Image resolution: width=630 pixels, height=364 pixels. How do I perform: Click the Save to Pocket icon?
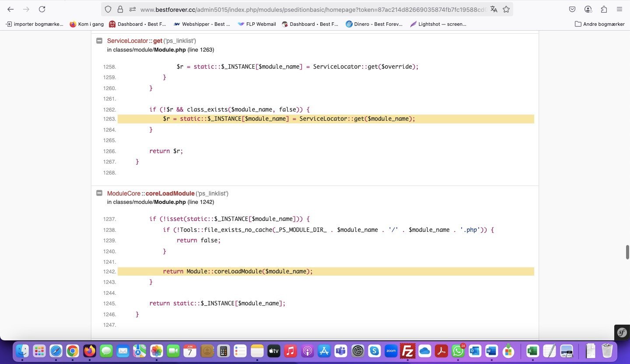point(572,9)
